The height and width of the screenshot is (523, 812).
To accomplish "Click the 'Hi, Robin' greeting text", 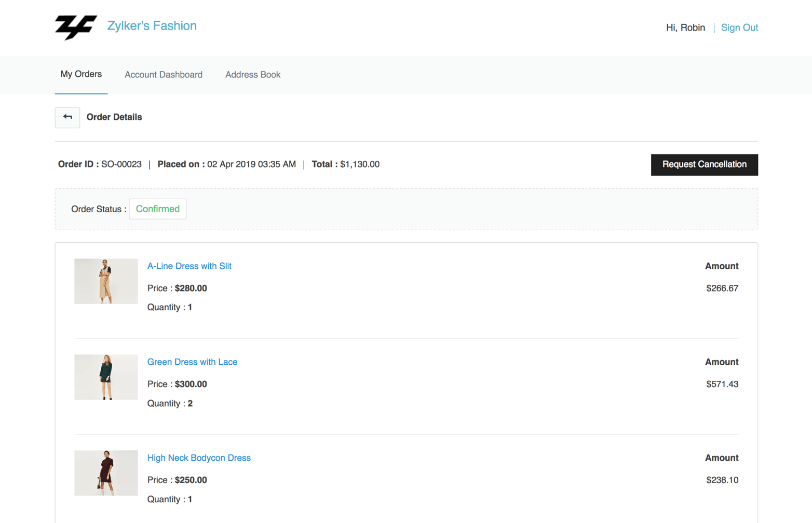I will tap(685, 27).
